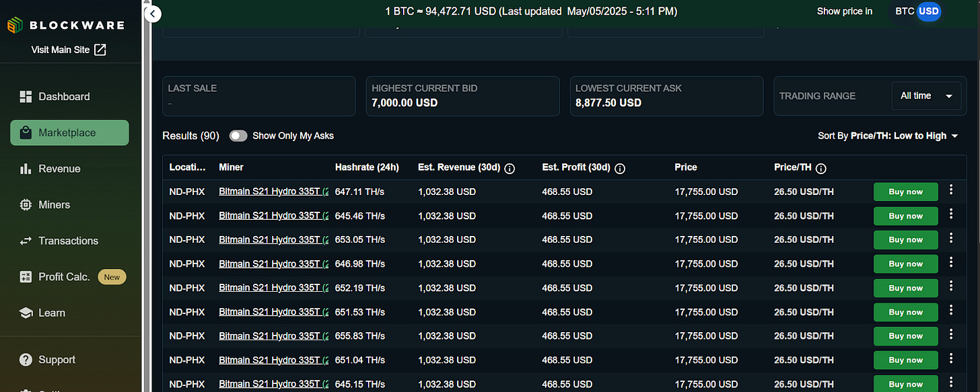Open more options for 651.53 TH/s row
Screen dimensions: 980x392
click(951, 310)
